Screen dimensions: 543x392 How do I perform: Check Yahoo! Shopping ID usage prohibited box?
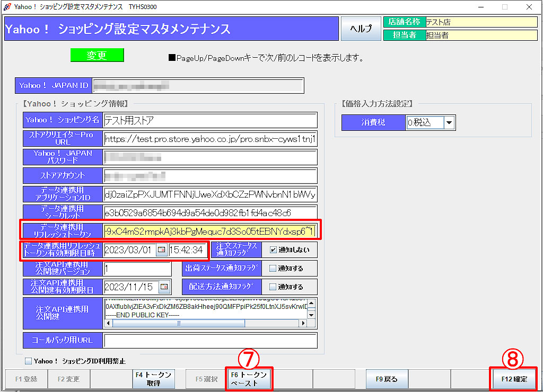28,361
